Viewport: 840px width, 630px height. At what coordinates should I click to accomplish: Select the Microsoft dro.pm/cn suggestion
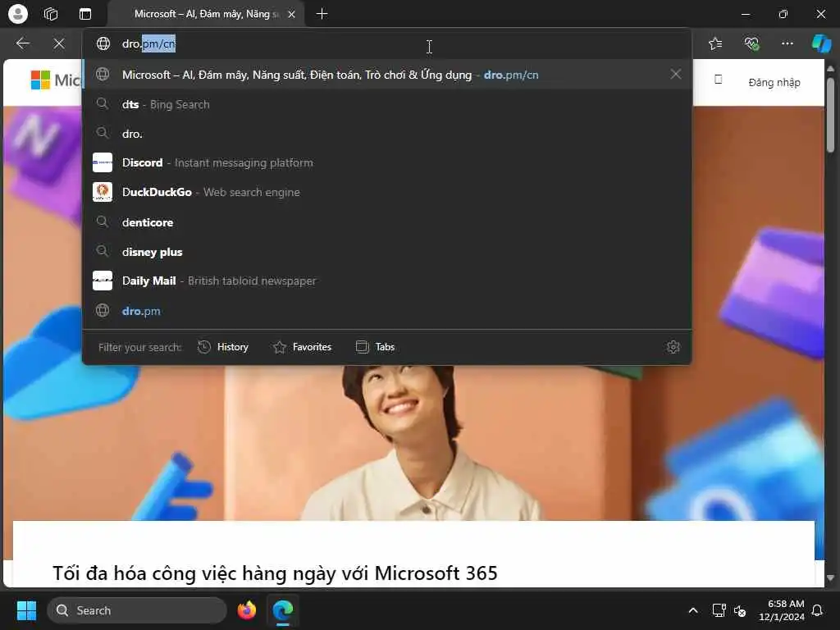(387, 75)
